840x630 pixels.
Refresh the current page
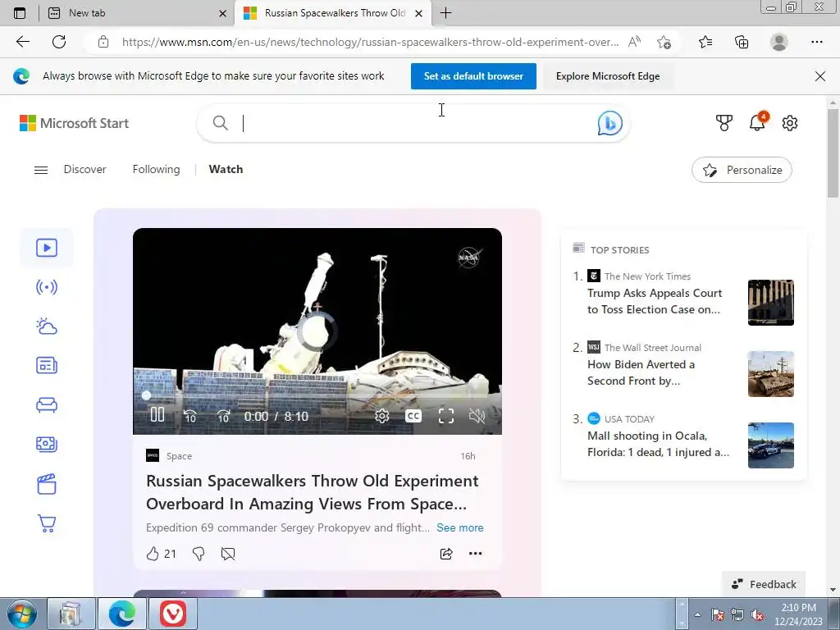point(59,42)
